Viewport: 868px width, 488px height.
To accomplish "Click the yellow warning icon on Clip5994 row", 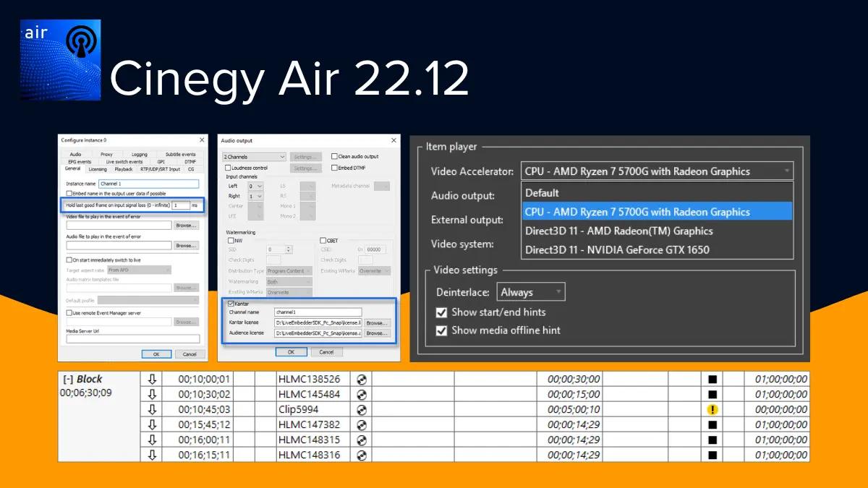I will pyautogui.click(x=712, y=409).
